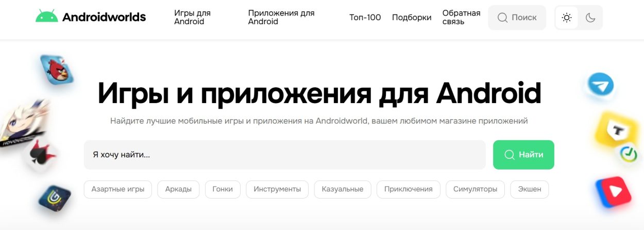Focus the Я хочу найти search field
This screenshot has width=644, height=230.
285,155
